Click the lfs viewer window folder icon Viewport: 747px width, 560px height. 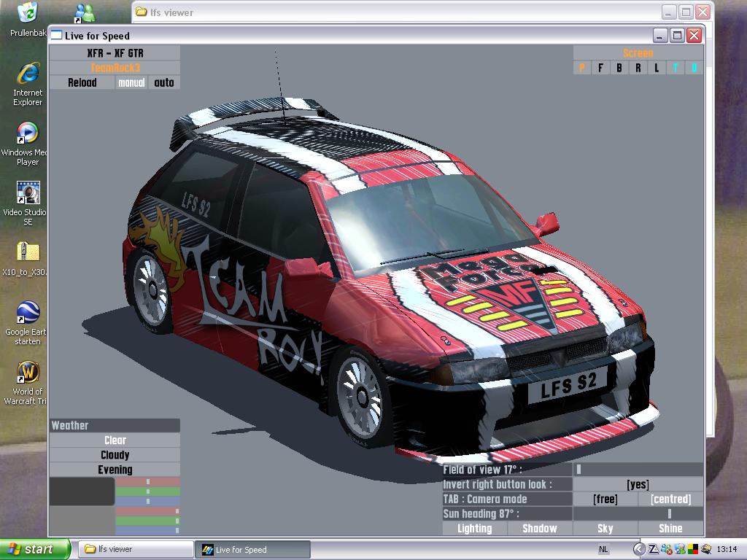coord(141,12)
